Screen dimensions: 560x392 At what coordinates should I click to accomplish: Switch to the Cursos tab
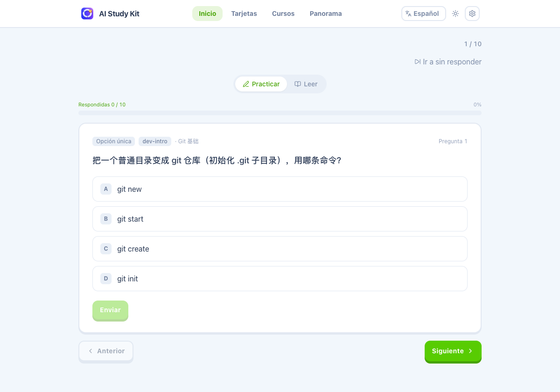coord(283,14)
